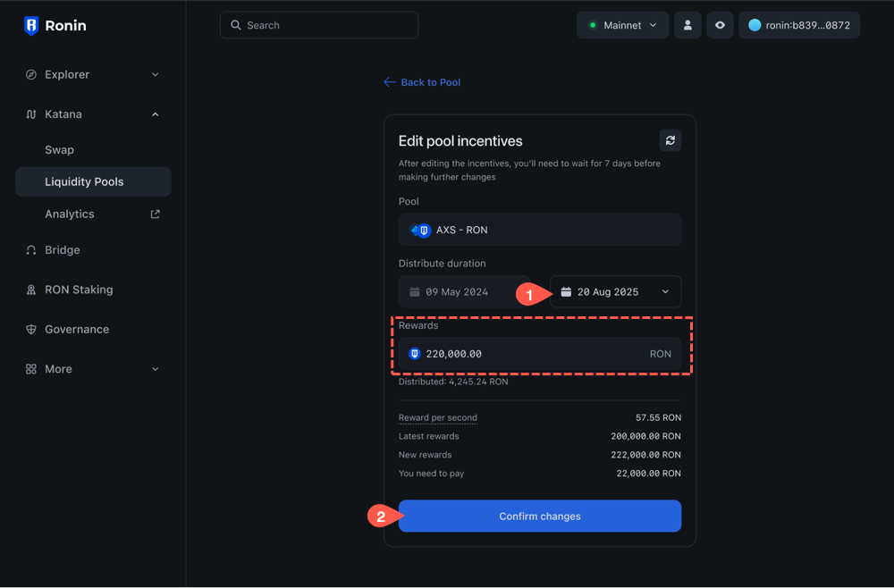894x588 pixels.
Task: Toggle the eye visibility icon in header
Action: [x=720, y=25]
